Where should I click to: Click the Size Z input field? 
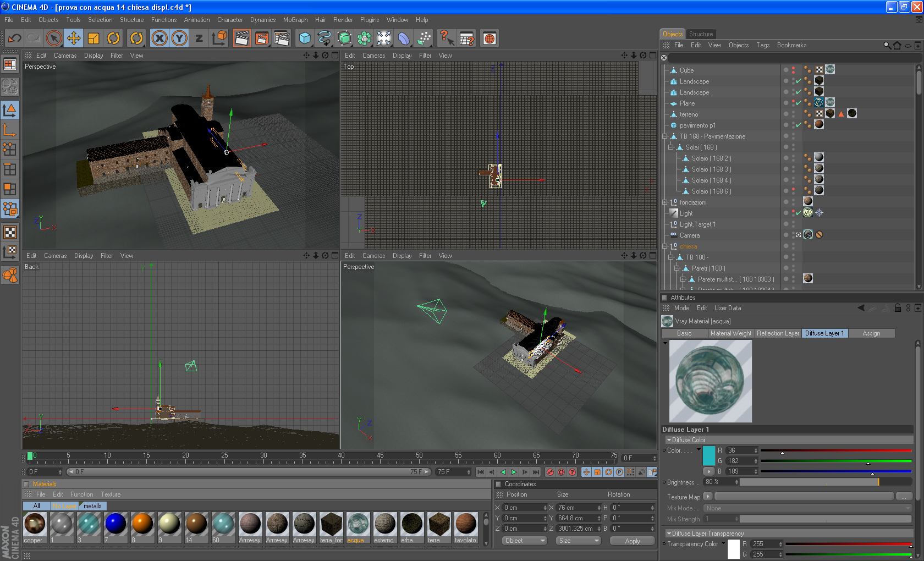577,529
